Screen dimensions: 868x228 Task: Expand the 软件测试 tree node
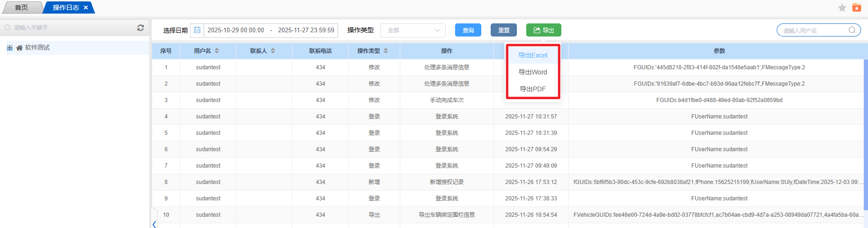coord(10,48)
